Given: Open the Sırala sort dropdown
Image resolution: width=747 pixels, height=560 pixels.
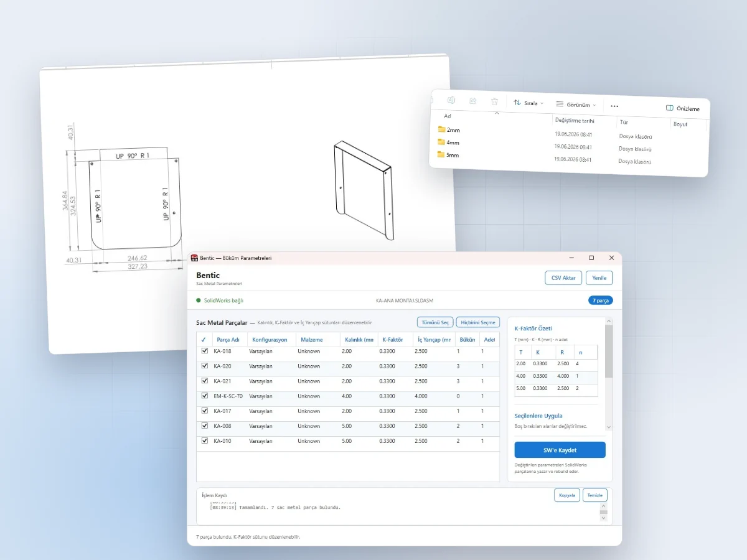Looking at the screenshot, I should click(x=529, y=103).
